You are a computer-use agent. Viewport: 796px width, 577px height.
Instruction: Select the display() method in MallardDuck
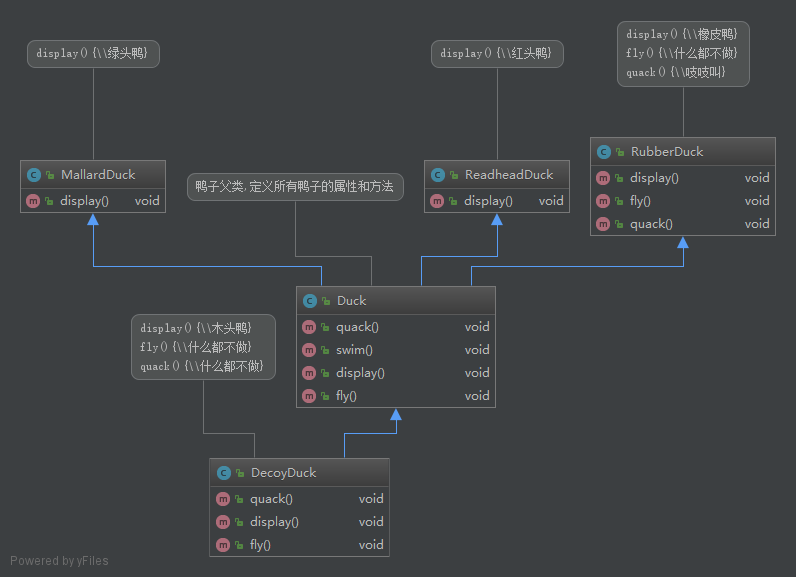pos(84,200)
